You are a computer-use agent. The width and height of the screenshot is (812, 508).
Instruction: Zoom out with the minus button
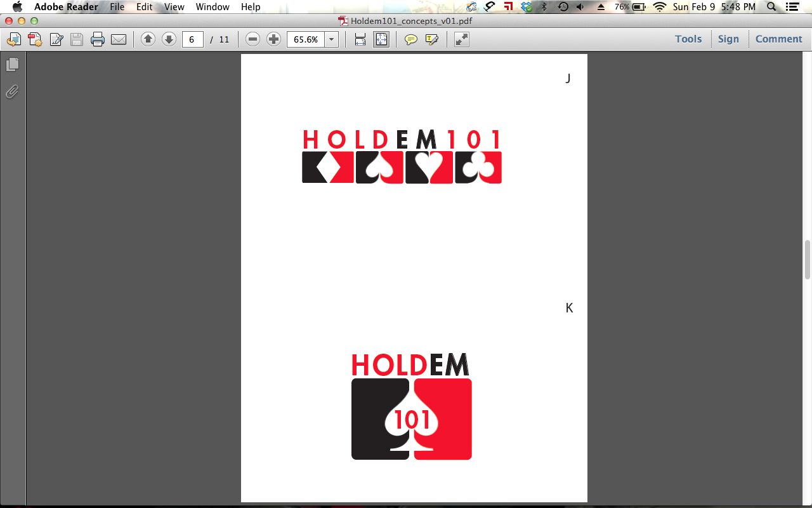pos(252,39)
